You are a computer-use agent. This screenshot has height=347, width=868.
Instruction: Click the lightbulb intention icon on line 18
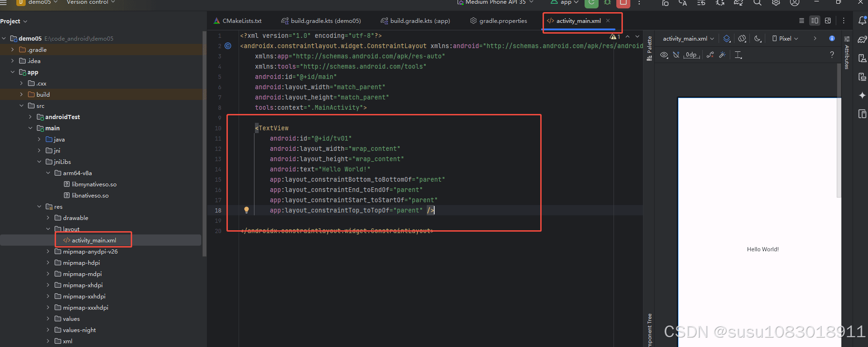tap(247, 210)
